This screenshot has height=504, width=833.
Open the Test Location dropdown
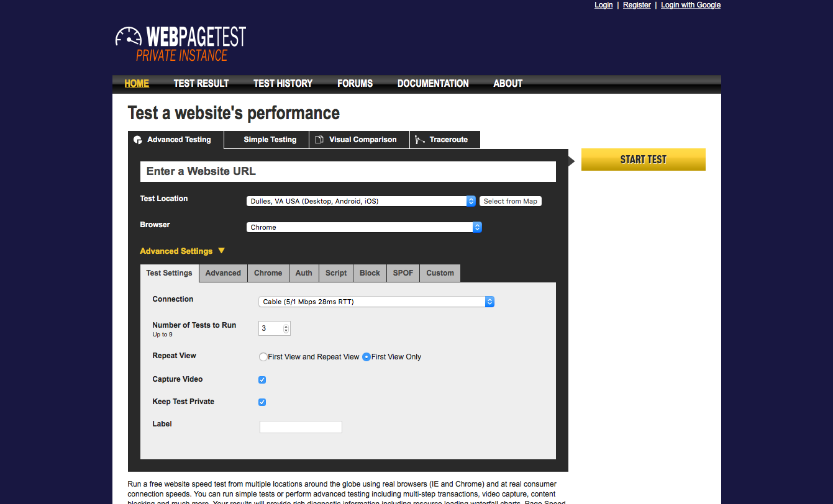(x=361, y=201)
